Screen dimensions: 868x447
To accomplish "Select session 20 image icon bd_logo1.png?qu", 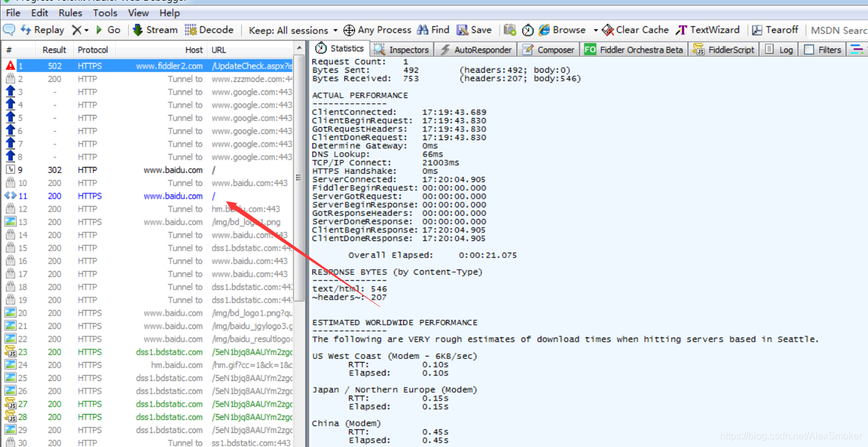I will click(10, 313).
